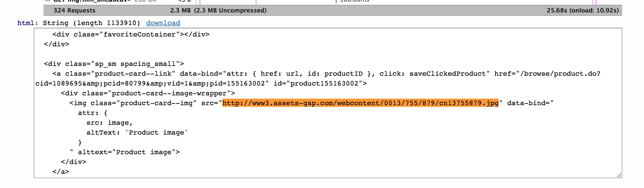The height and width of the screenshot is (188, 644).
Task: Place cursor on the favoriteContainer div line
Action: click(x=131, y=34)
